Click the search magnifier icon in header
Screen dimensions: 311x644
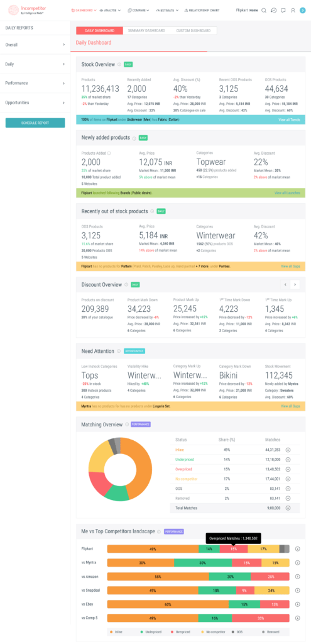(x=264, y=10)
